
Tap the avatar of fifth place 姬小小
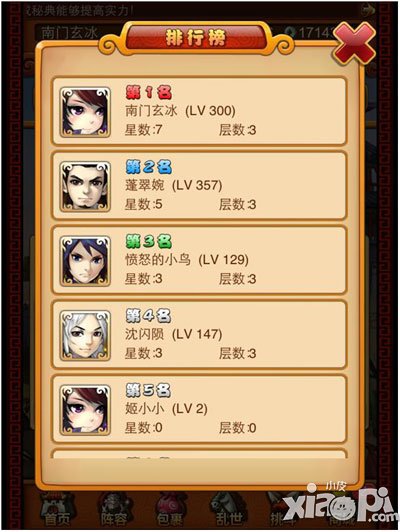coord(85,410)
